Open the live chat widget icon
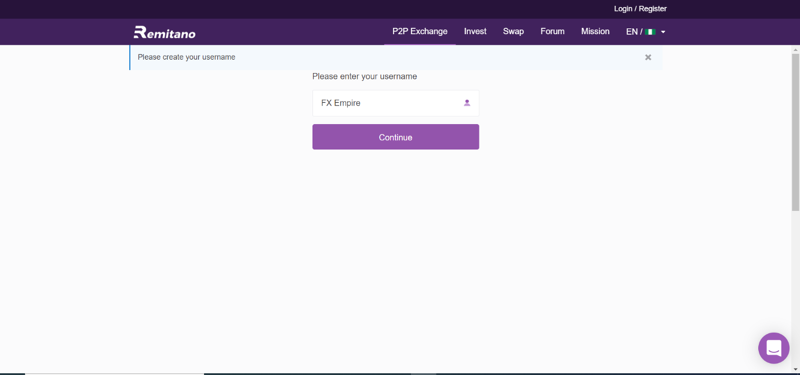 coord(773,348)
